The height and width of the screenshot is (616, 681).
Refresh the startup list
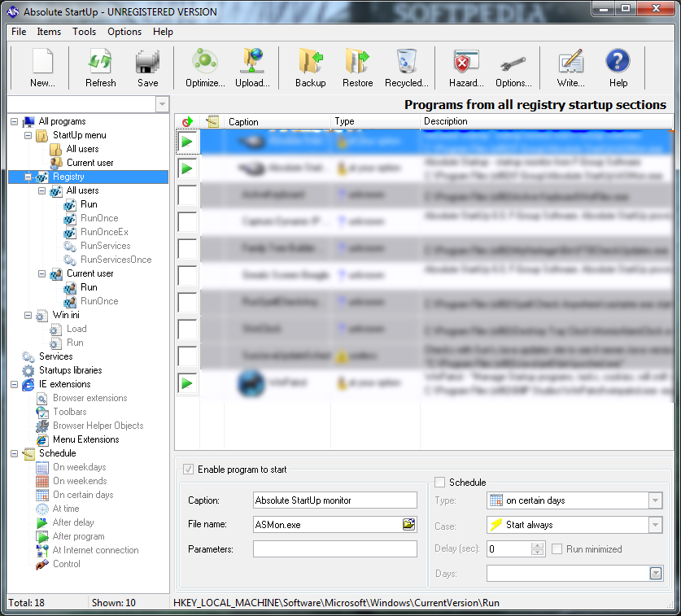[100, 68]
